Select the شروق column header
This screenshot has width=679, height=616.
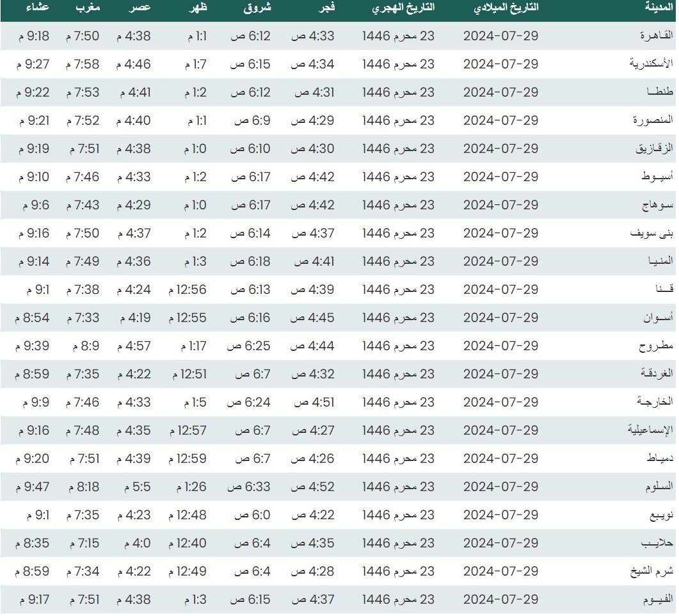[x=257, y=8]
